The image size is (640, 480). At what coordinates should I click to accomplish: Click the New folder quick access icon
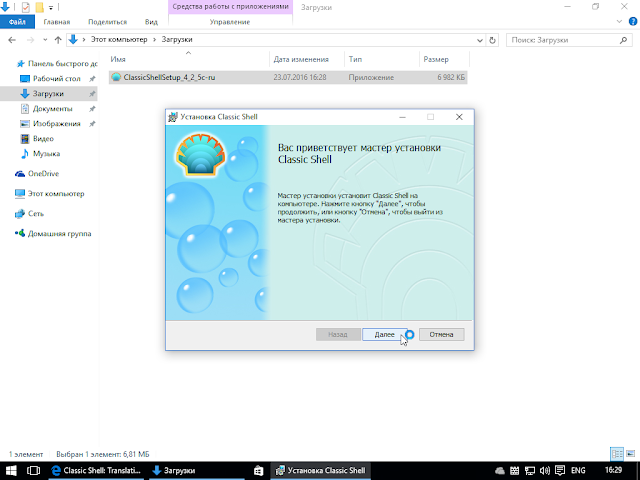click(40, 7)
